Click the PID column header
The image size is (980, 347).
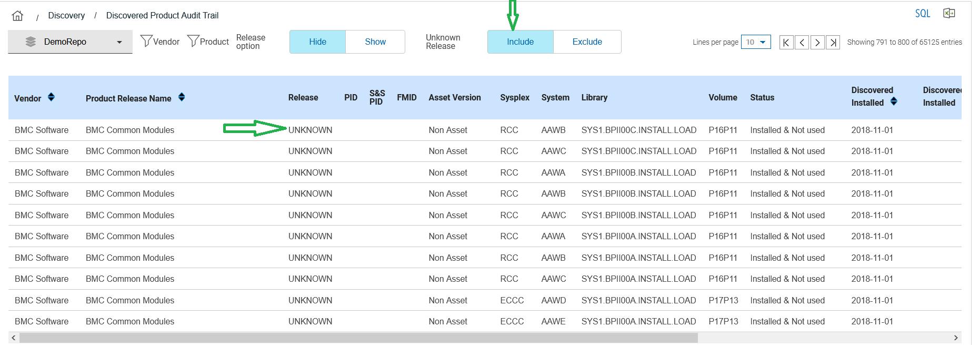351,98
